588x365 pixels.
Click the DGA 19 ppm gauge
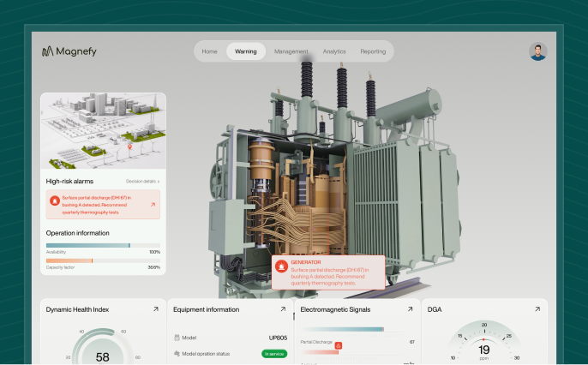click(x=483, y=343)
